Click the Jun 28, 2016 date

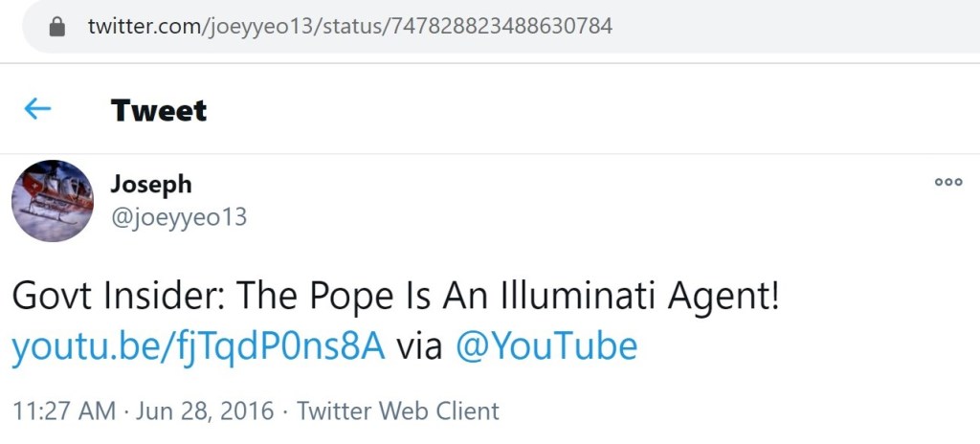(x=205, y=411)
